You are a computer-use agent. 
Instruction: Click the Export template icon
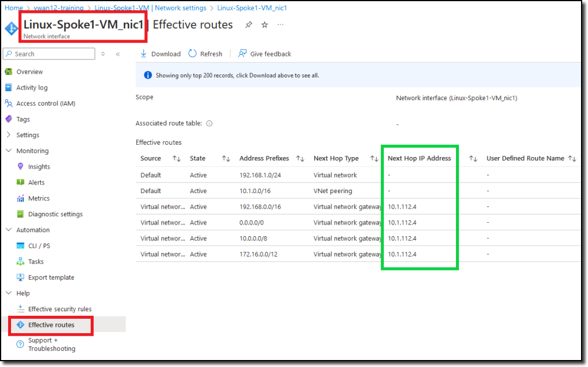coord(20,277)
